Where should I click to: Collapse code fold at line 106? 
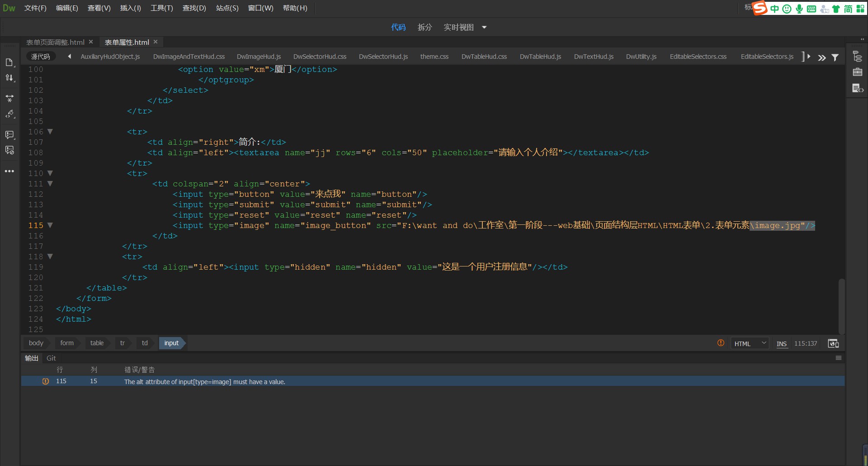[x=50, y=132]
